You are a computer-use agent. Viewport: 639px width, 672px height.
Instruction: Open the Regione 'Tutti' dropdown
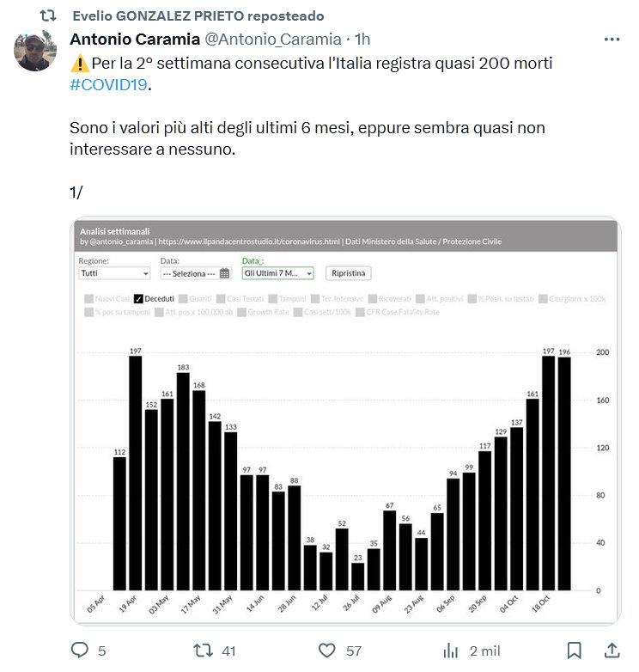(114, 273)
